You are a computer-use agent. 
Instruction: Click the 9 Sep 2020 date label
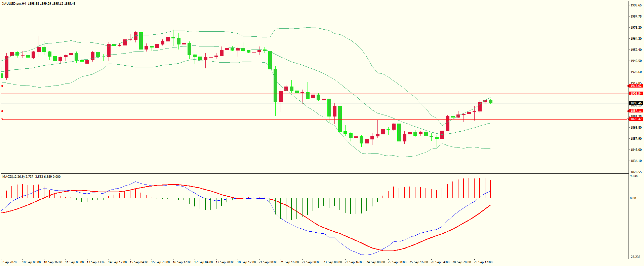point(9,262)
